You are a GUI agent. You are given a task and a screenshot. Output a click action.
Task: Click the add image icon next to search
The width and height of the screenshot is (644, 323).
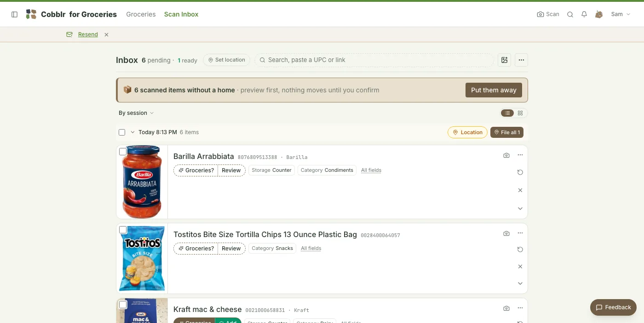504,60
